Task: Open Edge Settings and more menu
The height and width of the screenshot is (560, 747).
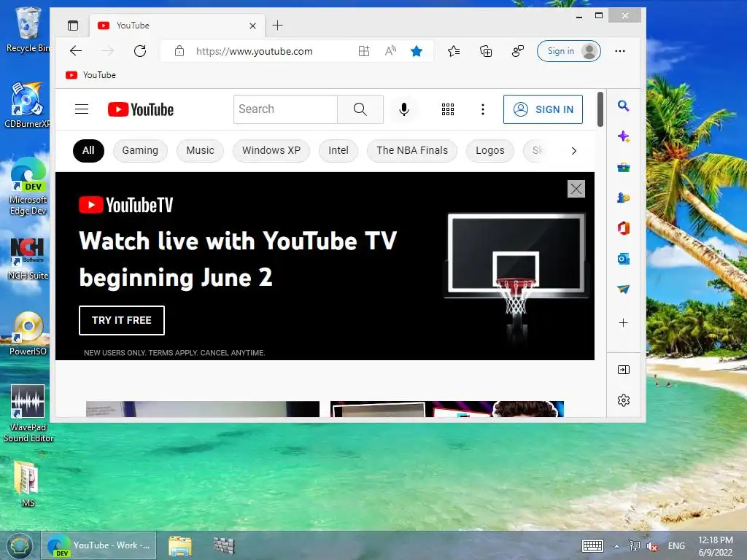Action: coord(620,51)
